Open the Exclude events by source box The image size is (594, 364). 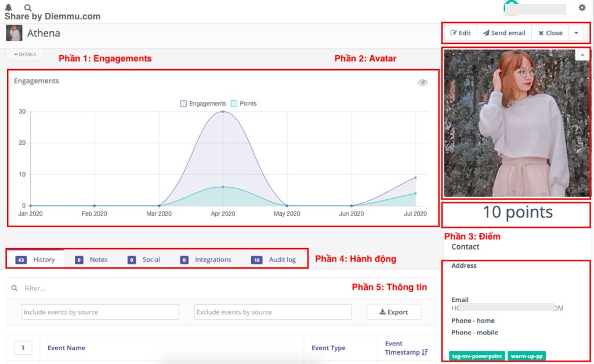pyautogui.click(x=273, y=312)
